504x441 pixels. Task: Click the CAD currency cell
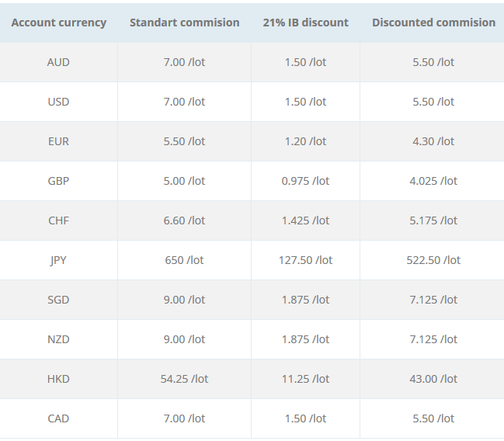coord(58,418)
